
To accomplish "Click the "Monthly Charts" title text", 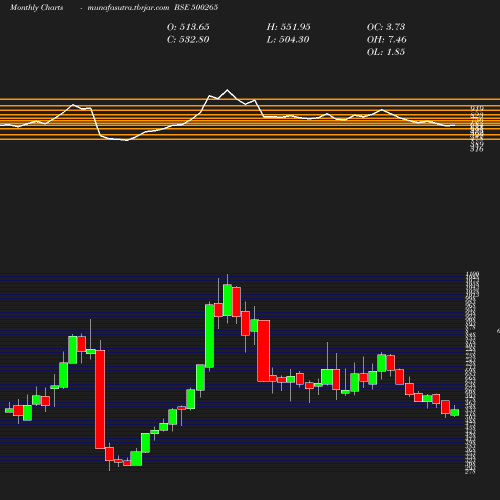I will 36,7.
